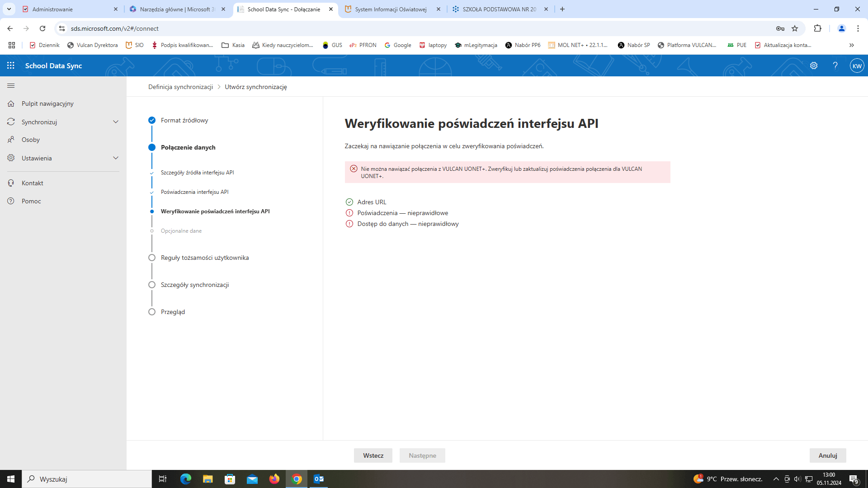Click the volume speaker tray icon

tap(797, 479)
